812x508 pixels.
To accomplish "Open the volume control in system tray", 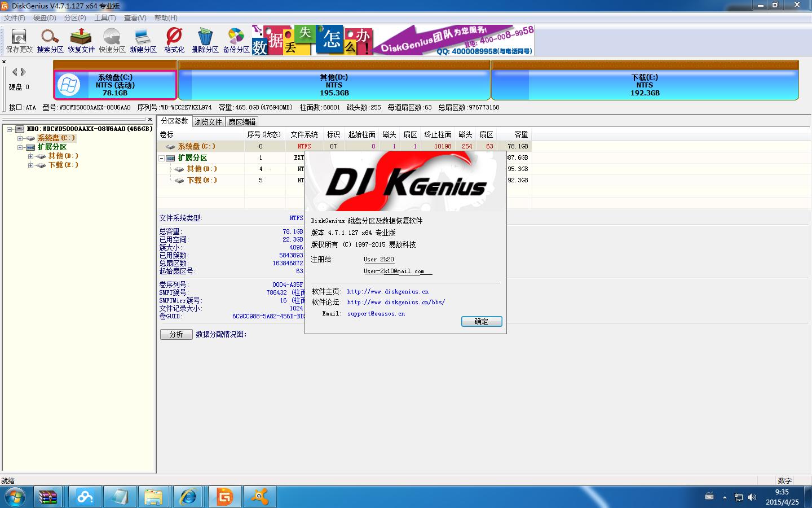I will pos(752,497).
